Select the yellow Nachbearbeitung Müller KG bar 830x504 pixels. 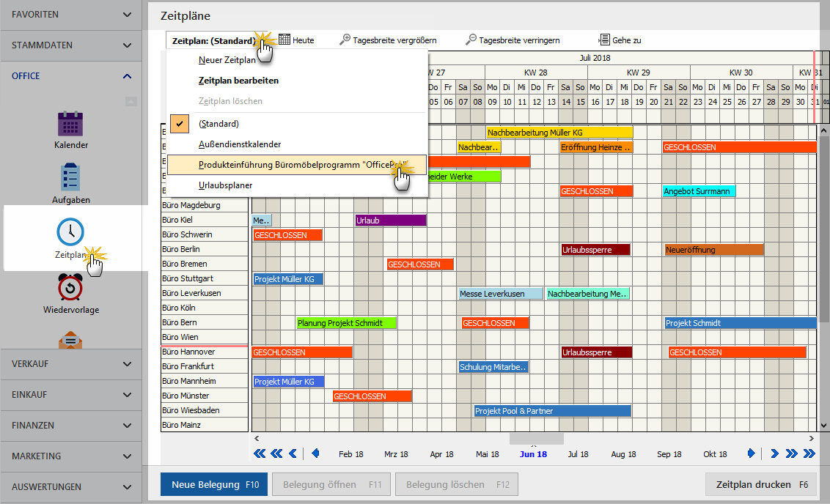coord(559,133)
